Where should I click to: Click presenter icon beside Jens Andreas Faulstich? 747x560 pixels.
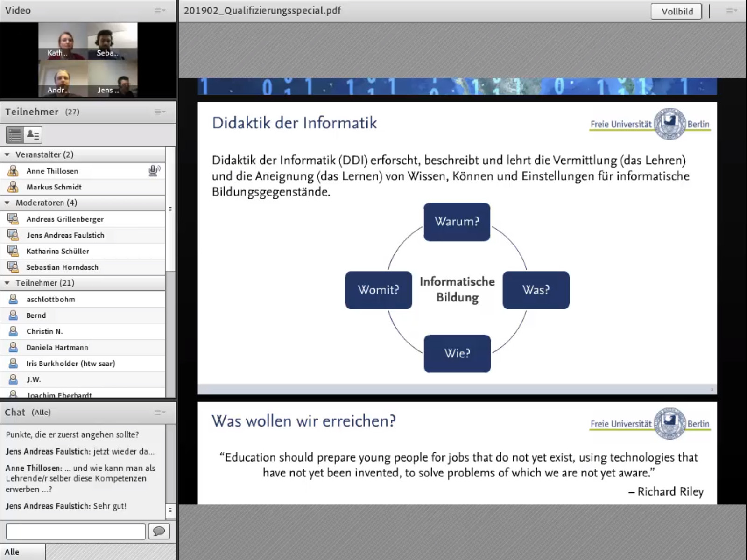(13, 235)
